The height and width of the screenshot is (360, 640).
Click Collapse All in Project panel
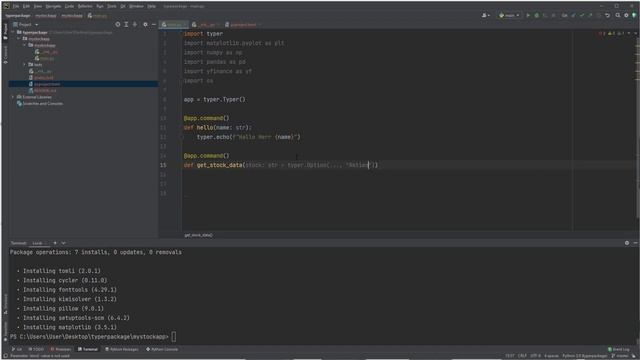[135, 24]
